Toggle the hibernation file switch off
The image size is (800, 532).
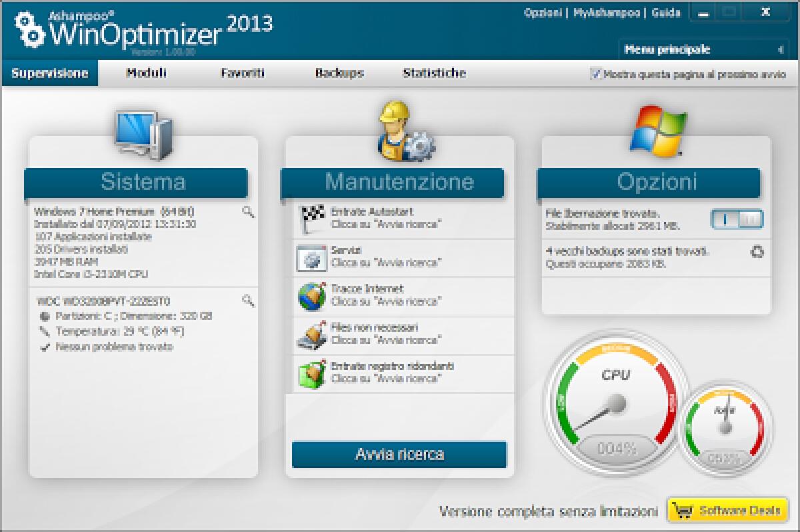coord(739,219)
